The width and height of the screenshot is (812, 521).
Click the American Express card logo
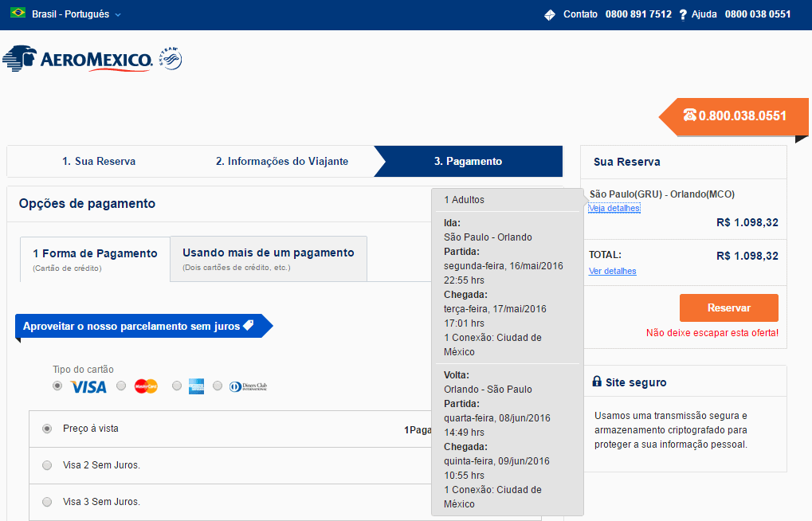196,386
